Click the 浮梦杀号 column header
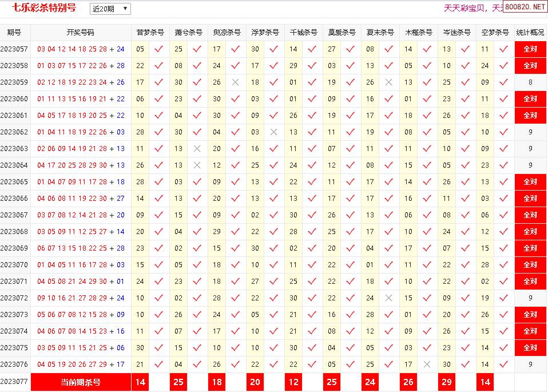 pos(265,33)
